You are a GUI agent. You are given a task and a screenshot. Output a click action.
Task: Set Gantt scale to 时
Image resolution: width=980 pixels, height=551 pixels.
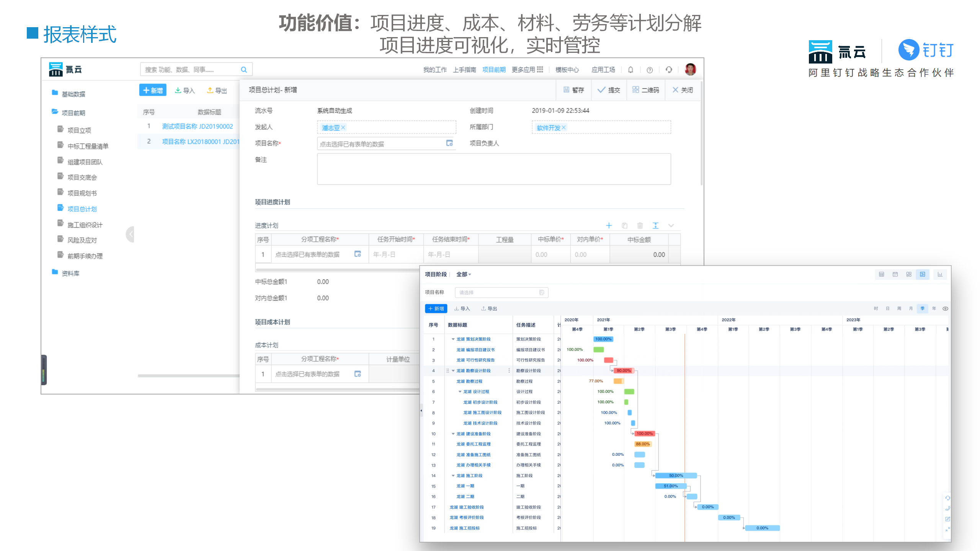tap(876, 308)
